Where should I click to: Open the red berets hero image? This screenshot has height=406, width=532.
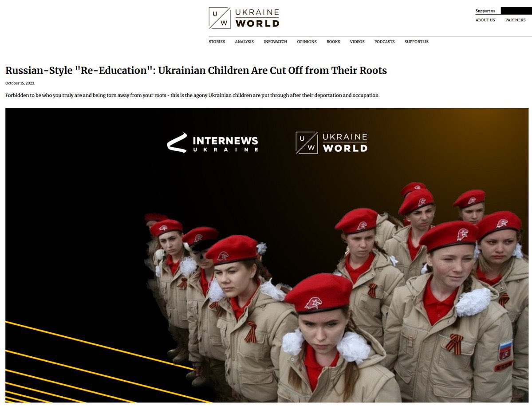[x=267, y=256]
